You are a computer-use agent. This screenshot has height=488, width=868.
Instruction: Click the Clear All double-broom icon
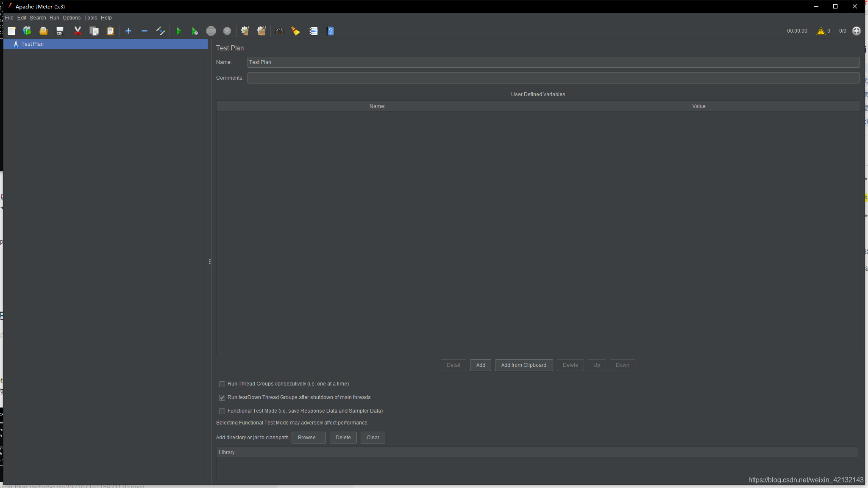click(x=262, y=31)
